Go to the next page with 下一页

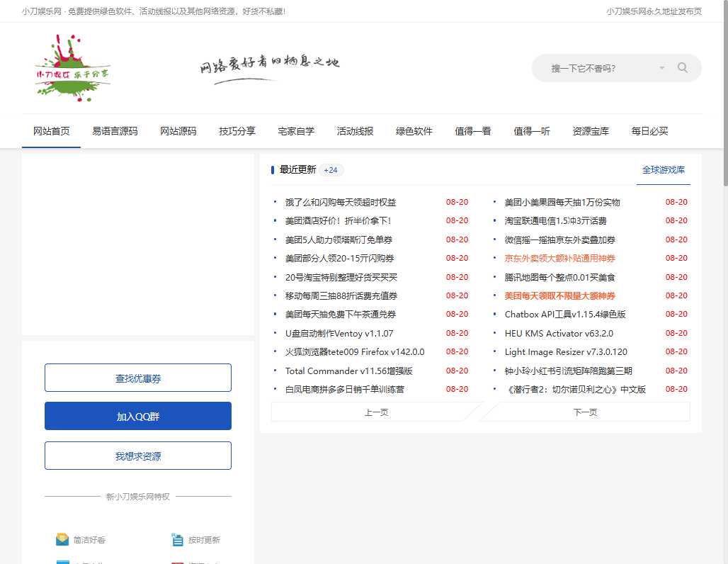click(x=585, y=412)
